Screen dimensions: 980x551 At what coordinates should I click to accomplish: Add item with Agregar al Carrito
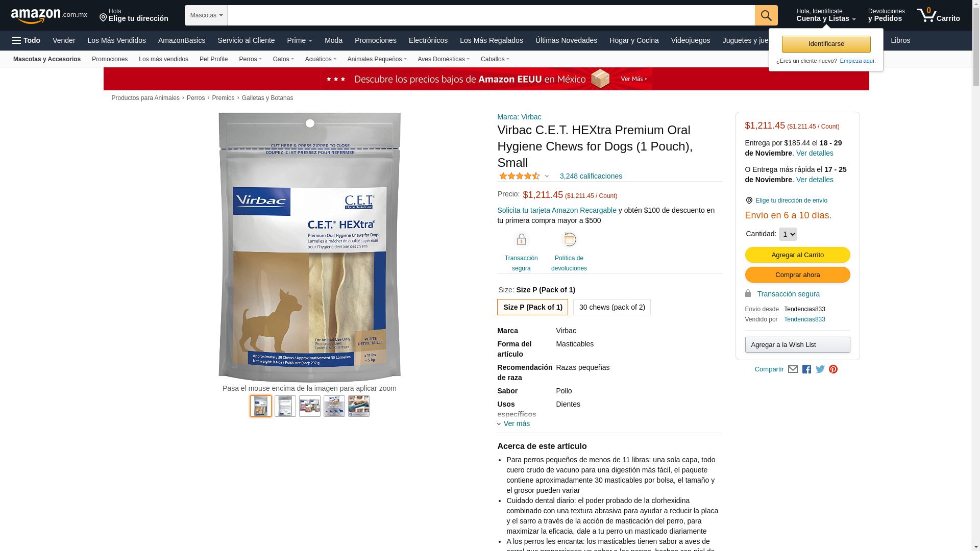[797, 255]
